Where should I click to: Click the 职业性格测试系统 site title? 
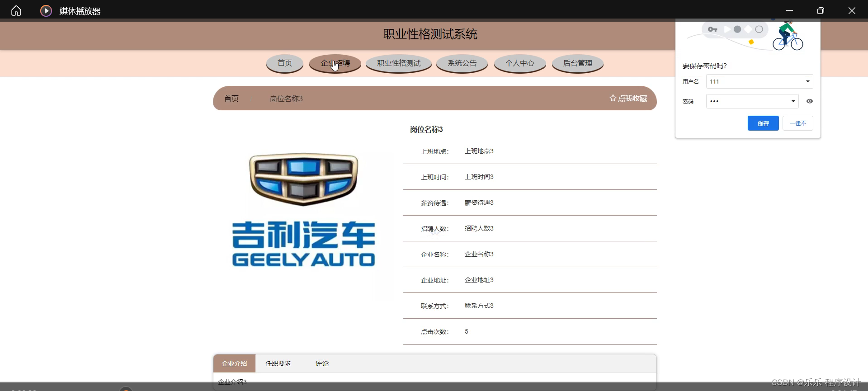430,34
